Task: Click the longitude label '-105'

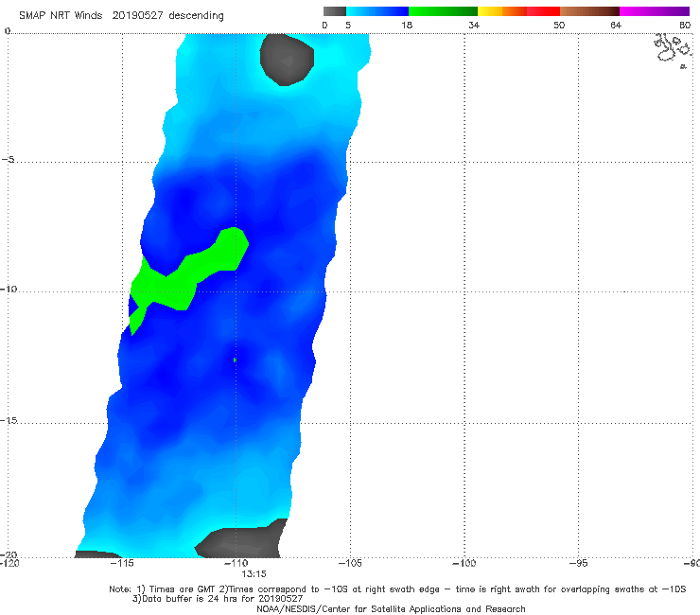Action: pos(350,563)
